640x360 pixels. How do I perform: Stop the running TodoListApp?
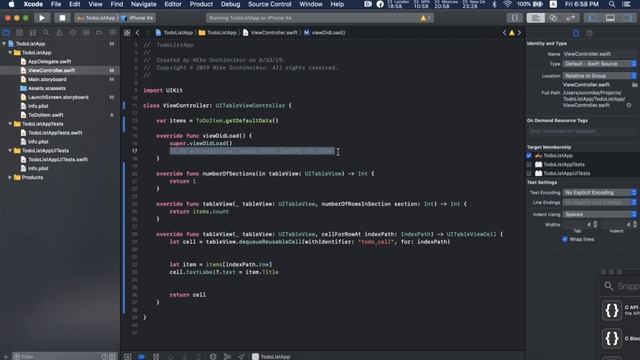click(62, 18)
